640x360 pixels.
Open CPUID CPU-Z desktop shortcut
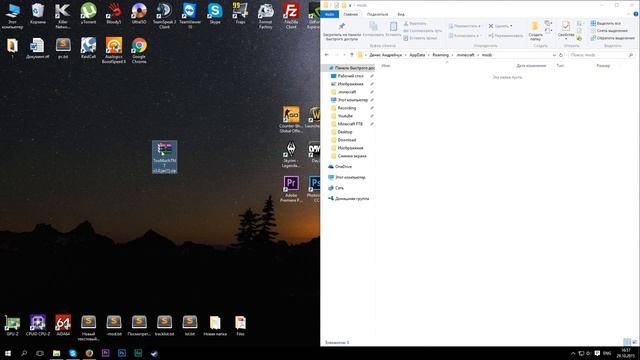click(x=38, y=326)
